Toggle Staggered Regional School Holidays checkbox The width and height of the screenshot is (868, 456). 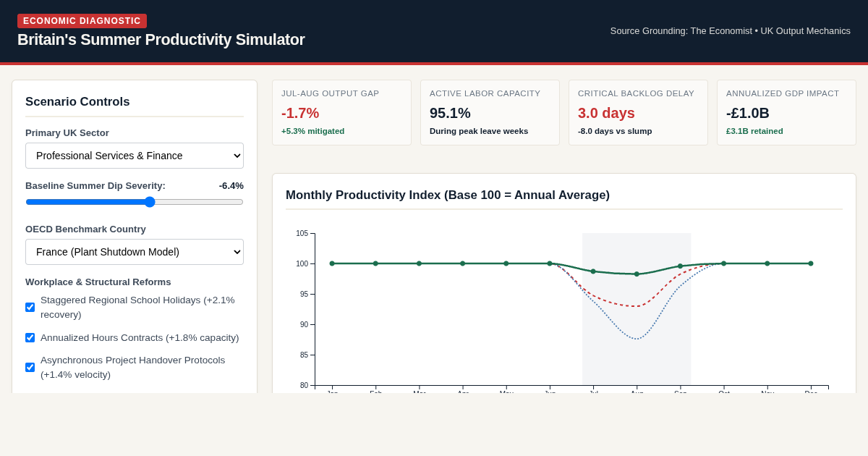pyautogui.click(x=30, y=308)
